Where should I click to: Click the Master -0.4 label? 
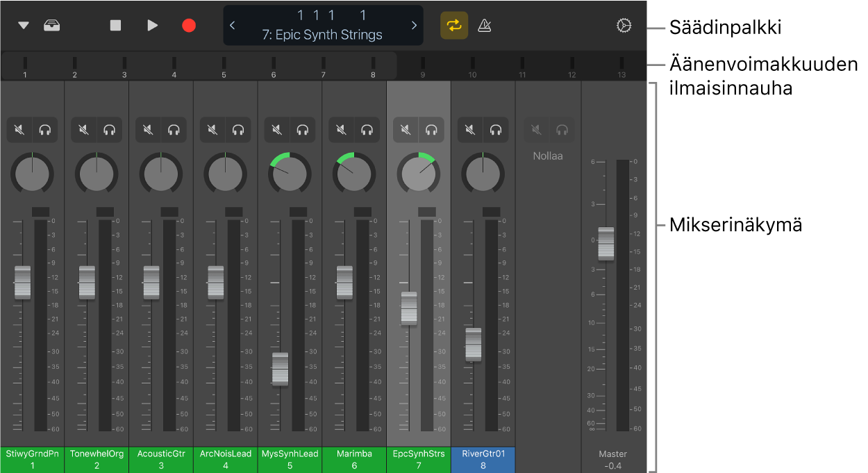[x=614, y=460]
